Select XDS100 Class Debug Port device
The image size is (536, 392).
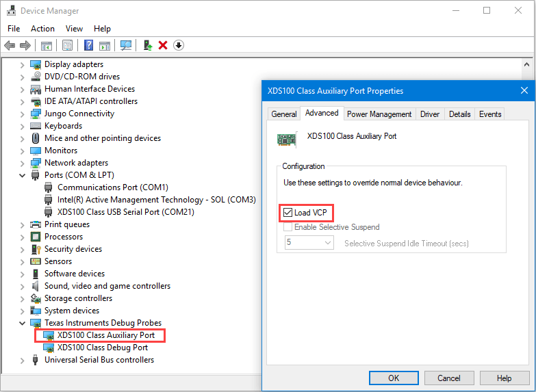coord(103,348)
